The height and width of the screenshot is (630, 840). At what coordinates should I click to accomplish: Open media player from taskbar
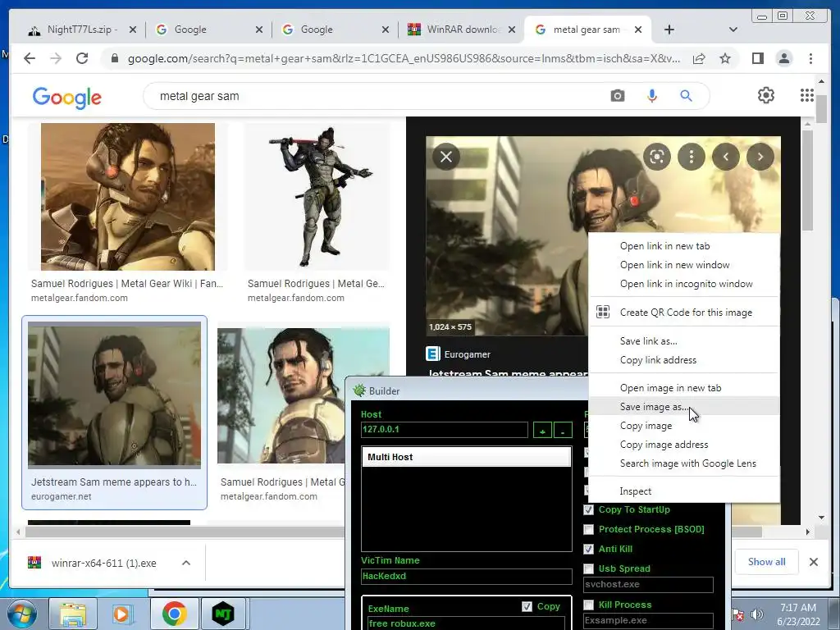tap(123, 614)
